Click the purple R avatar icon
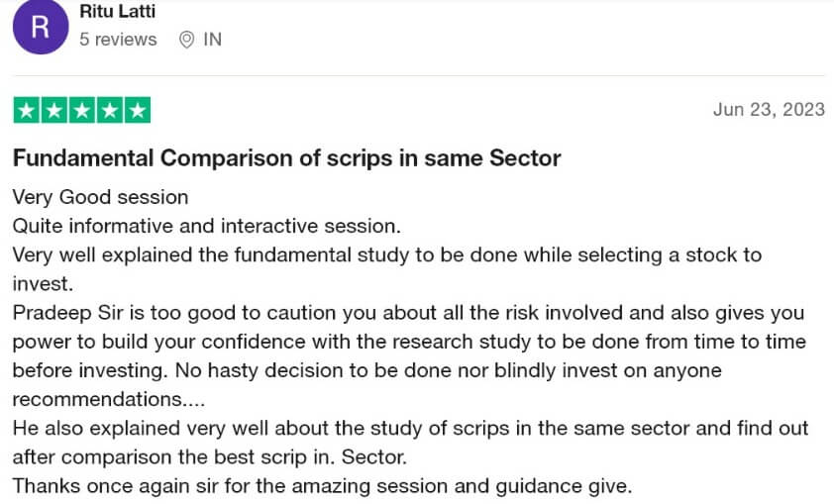 [40, 27]
